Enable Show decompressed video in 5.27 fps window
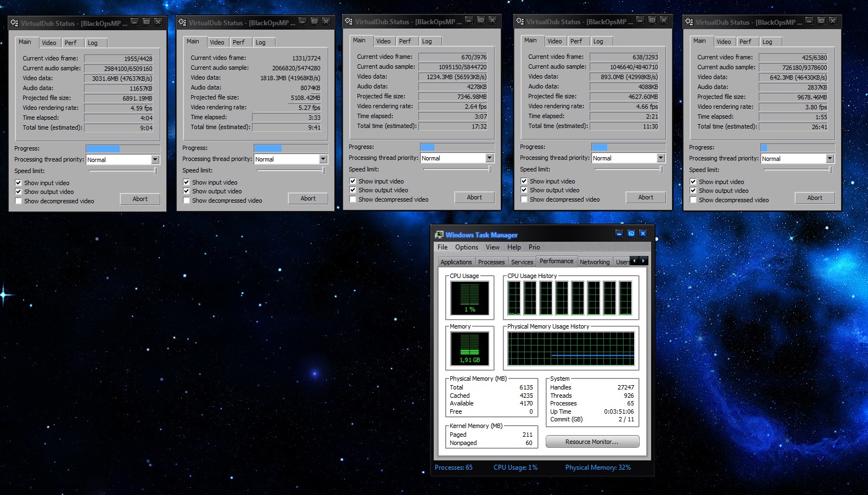This screenshot has height=495, width=868. [x=187, y=201]
